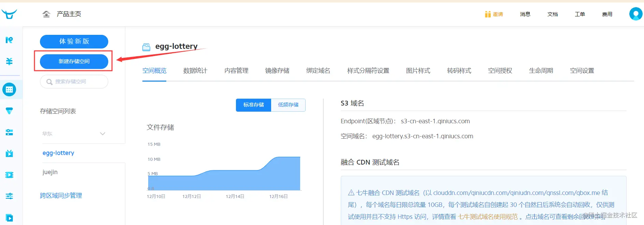Image resolution: width=644 pixels, height=225 pixels.
Task: Click the yen symbol sidebar icon
Action: pyautogui.click(x=9, y=61)
